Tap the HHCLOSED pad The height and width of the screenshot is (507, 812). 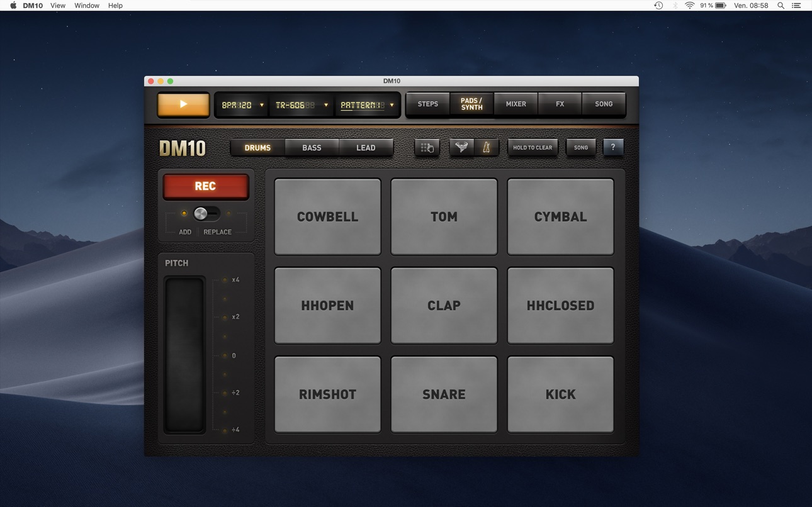point(560,305)
